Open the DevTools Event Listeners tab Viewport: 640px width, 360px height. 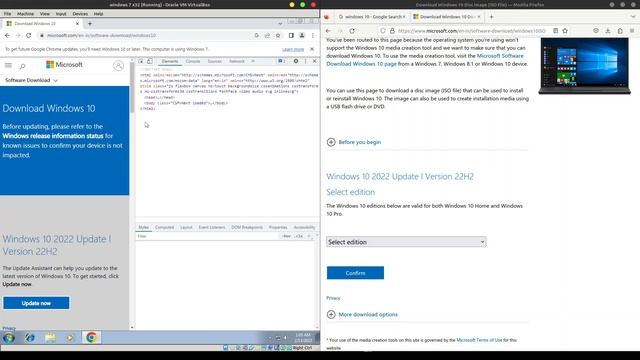(212, 227)
